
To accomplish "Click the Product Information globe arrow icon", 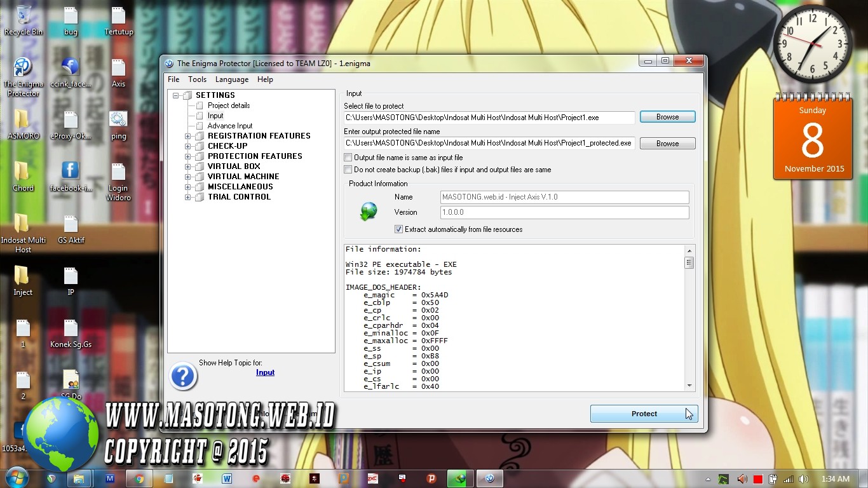I will pyautogui.click(x=369, y=211).
